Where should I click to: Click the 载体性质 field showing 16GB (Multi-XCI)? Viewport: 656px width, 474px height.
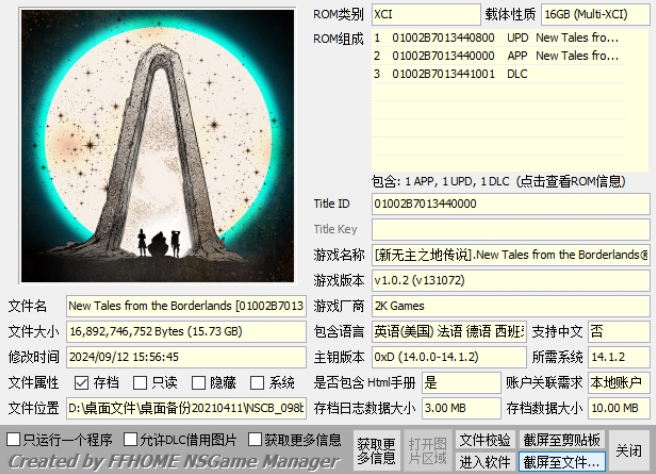point(595,15)
